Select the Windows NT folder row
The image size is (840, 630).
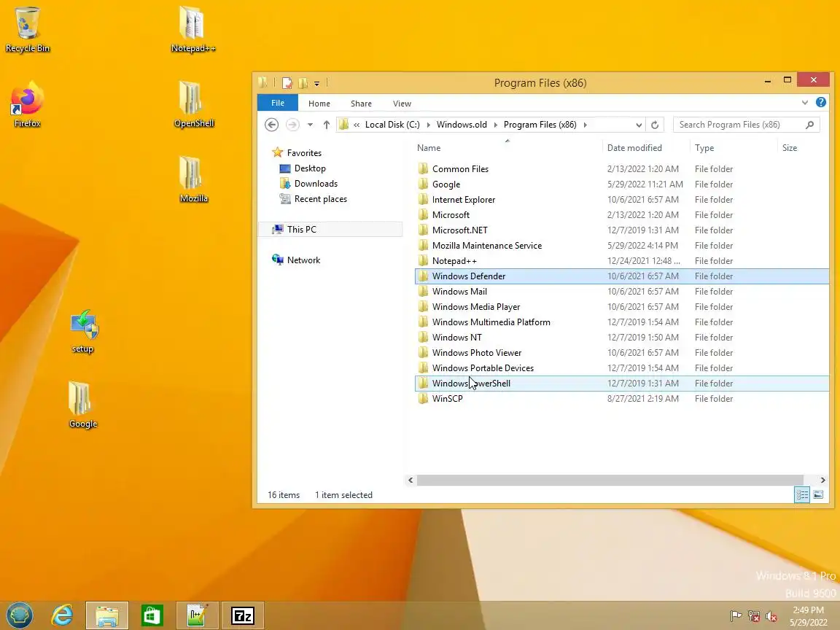point(621,338)
